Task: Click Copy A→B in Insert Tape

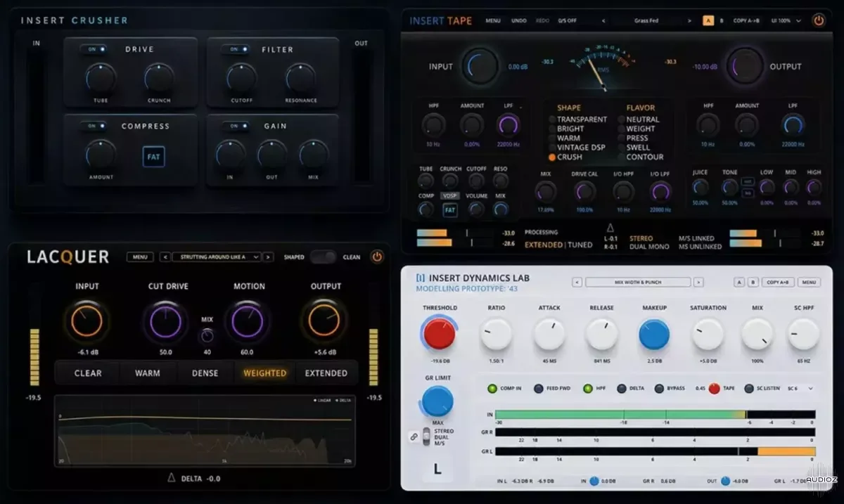Action: 748,21
